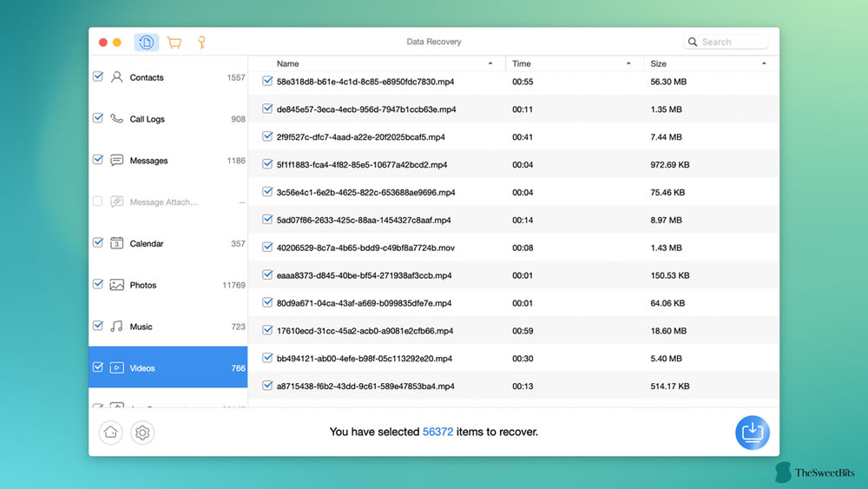This screenshot has height=489, width=868.
Task: Select the Calendar category
Action: 168,243
